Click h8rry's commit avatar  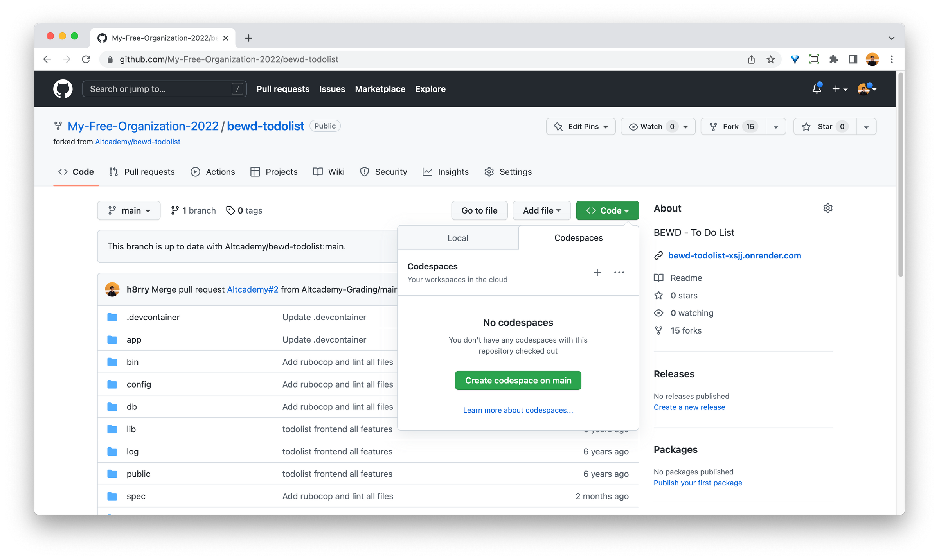click(112, 289)
